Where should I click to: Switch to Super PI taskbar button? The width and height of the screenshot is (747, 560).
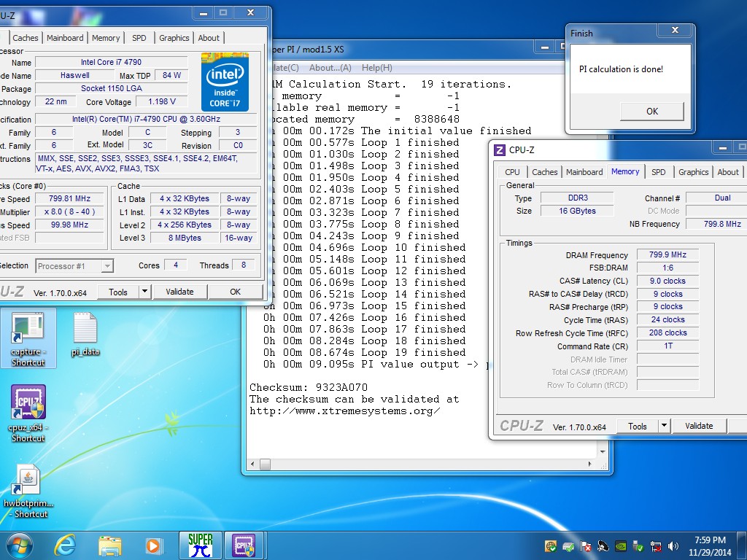point(200,545)
